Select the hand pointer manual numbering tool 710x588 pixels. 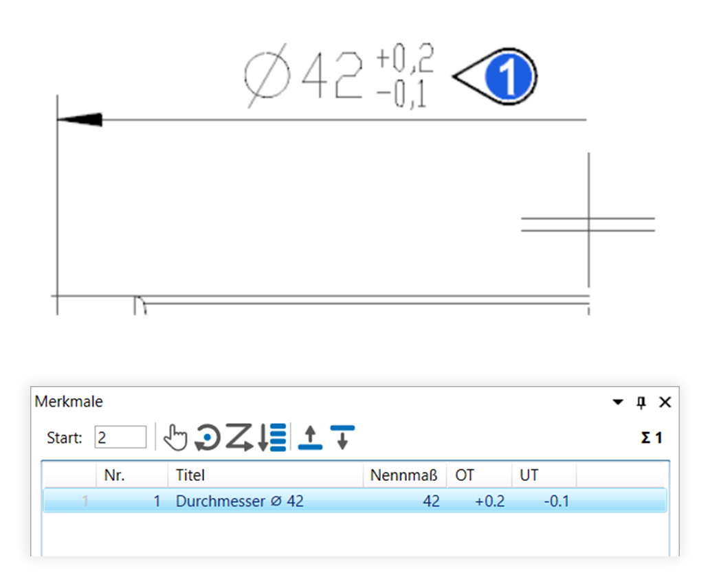(175, 438)
